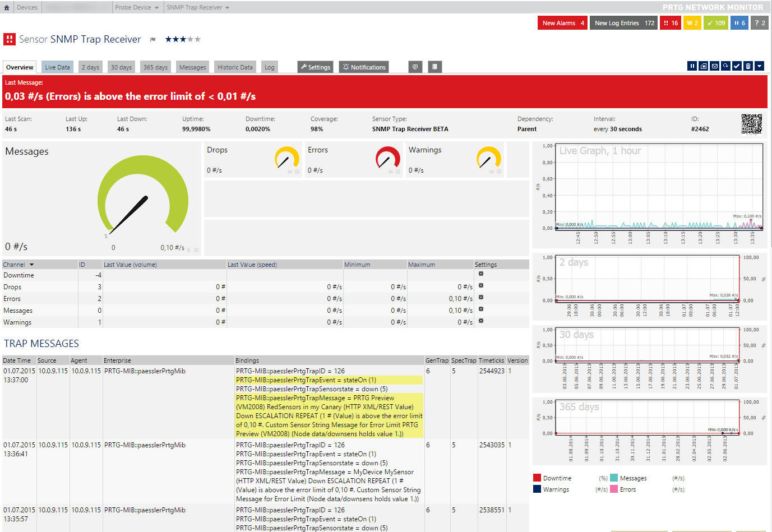Screen dimensions: 772x532
Task: Open the Live Graph 1 hour chart
Action: pyautogui.click(x=649, y=195)
